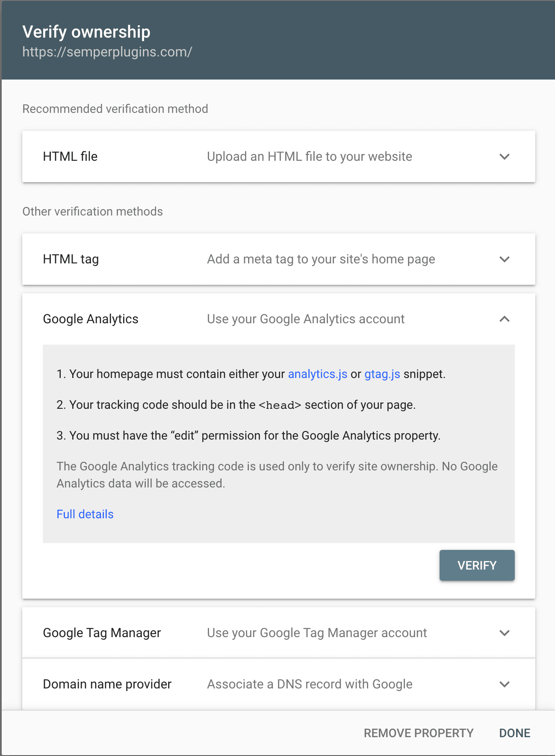Select the Domain name provider title
555x756 pixels.
tap(107, 684)
